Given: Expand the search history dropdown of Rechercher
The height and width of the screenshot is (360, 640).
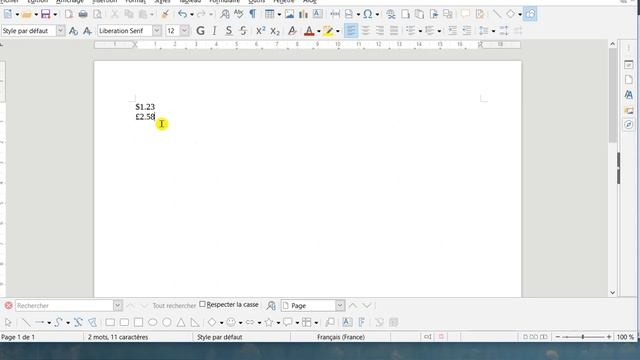Looking at the screenshot, I should tap(118, 305).
